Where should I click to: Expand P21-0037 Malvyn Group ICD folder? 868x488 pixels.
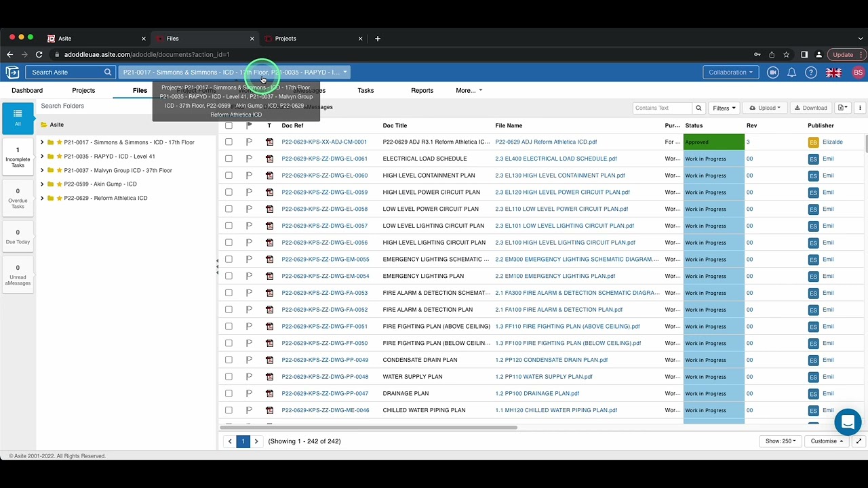pos(42,170)
